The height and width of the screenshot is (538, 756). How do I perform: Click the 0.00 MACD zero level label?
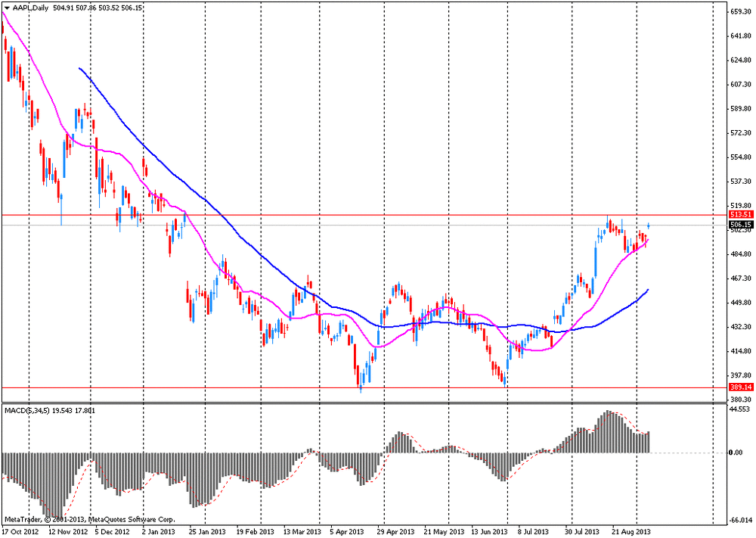736,452
